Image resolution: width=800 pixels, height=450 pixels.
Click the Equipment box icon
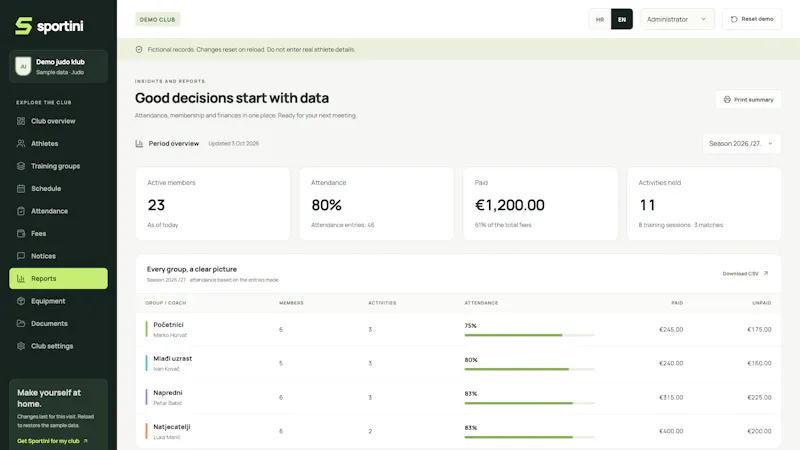(x=21, y=301)
